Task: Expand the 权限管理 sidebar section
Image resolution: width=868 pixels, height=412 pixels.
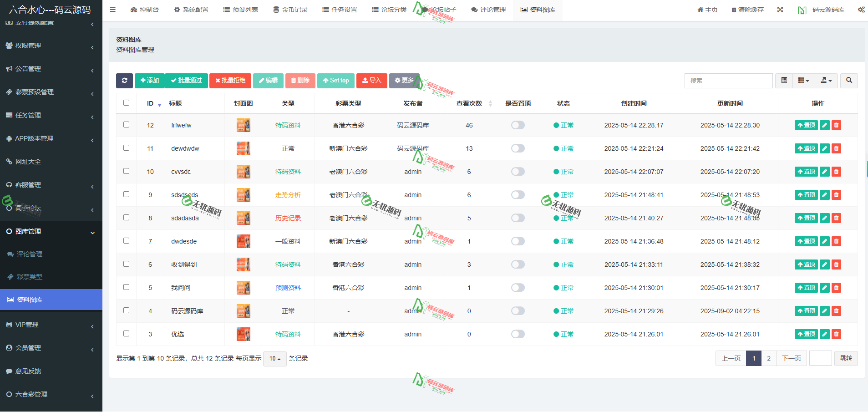Action: (x=28, y=46)
